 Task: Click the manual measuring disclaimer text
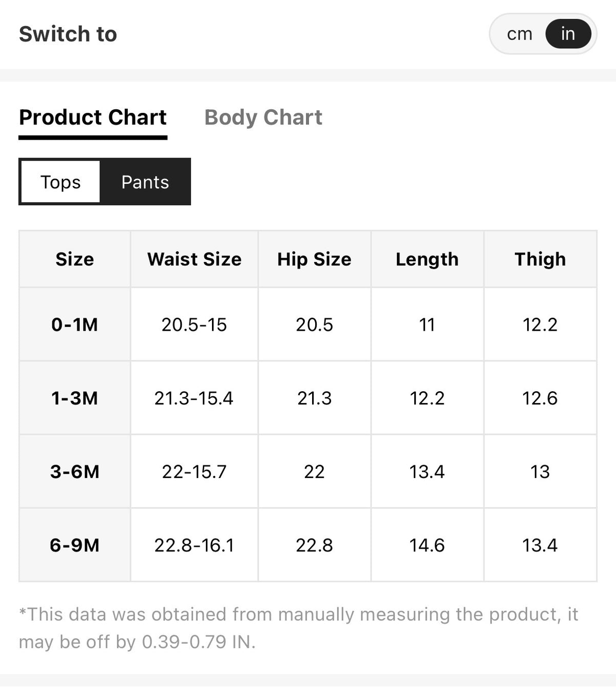point(298,628)
